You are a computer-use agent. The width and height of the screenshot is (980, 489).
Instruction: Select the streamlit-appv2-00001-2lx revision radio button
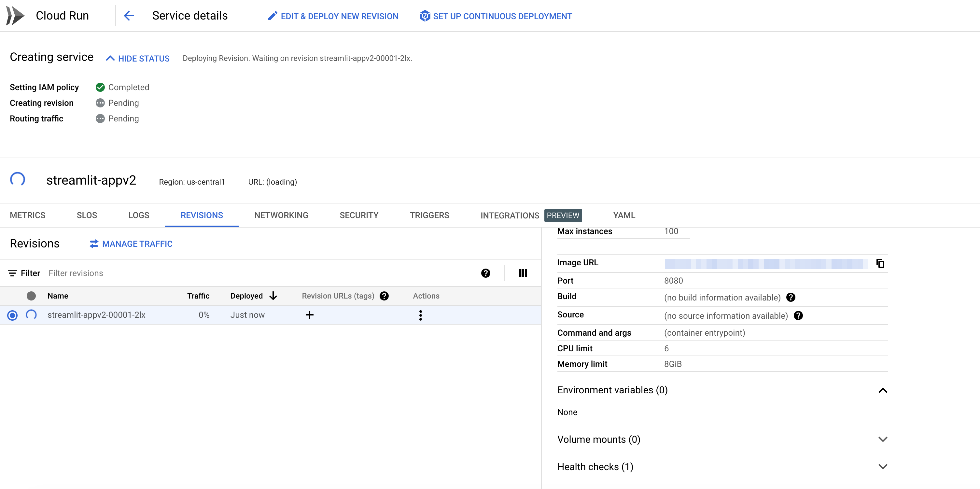tap(12, 315)
